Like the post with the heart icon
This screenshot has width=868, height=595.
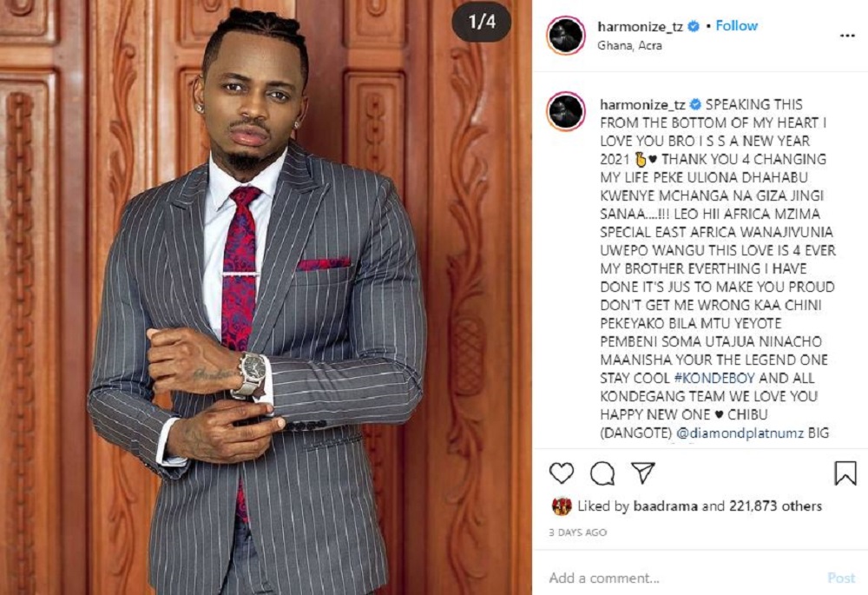coord(562,473)
